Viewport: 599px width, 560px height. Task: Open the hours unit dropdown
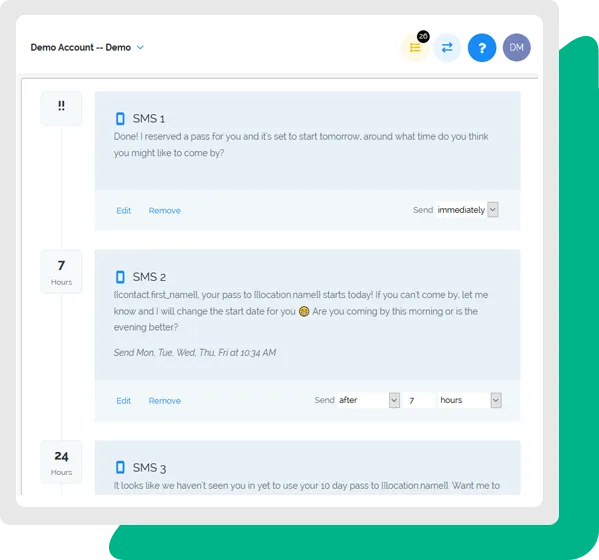coord(469,400)
